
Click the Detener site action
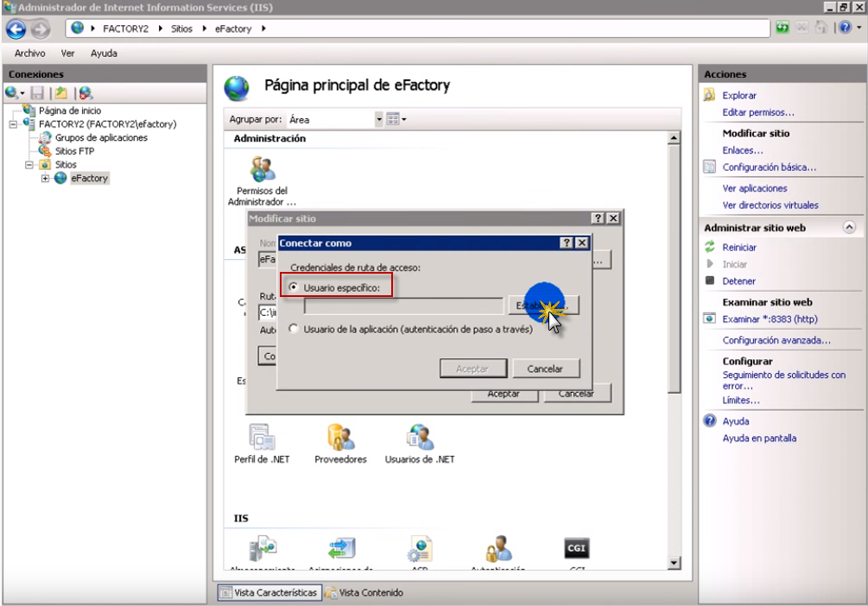[x=738, y=281]
